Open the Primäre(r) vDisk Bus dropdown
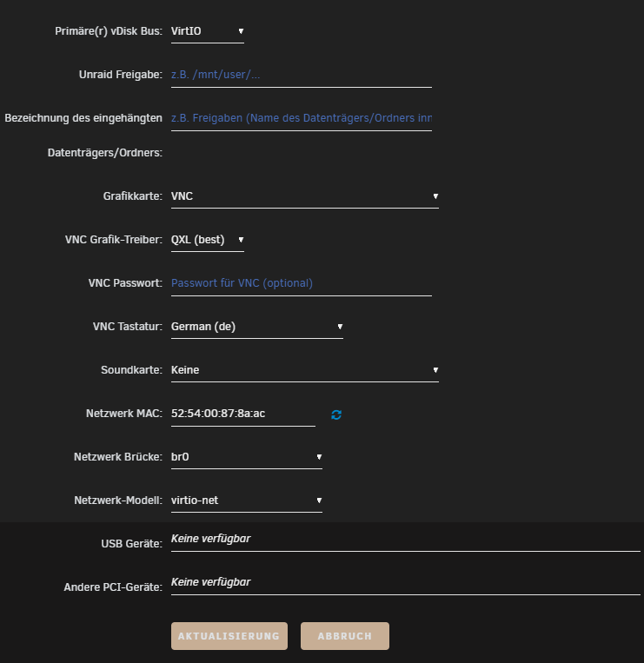 pos(207,31)
